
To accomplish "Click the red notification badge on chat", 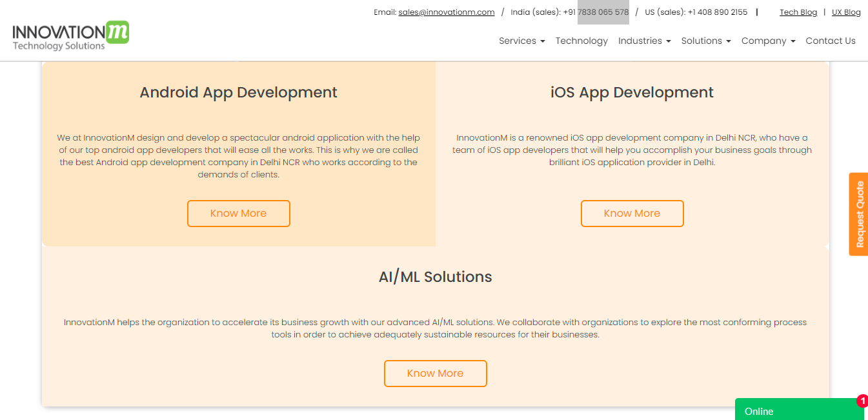I will click(863, 400).
